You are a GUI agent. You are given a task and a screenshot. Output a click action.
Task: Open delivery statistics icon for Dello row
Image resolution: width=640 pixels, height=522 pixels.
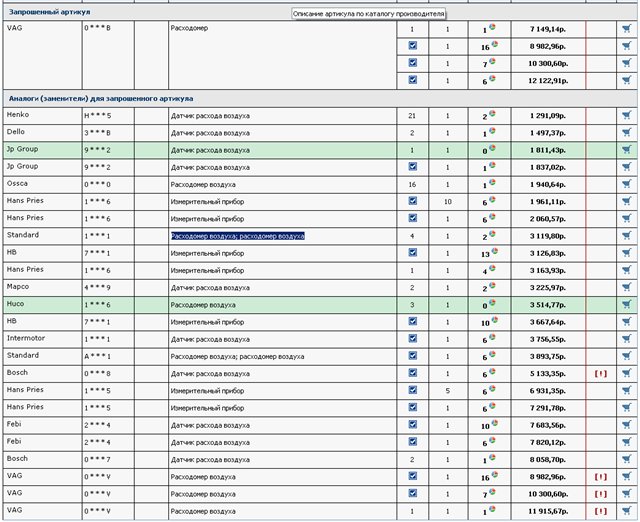click(x=492, y=131)
